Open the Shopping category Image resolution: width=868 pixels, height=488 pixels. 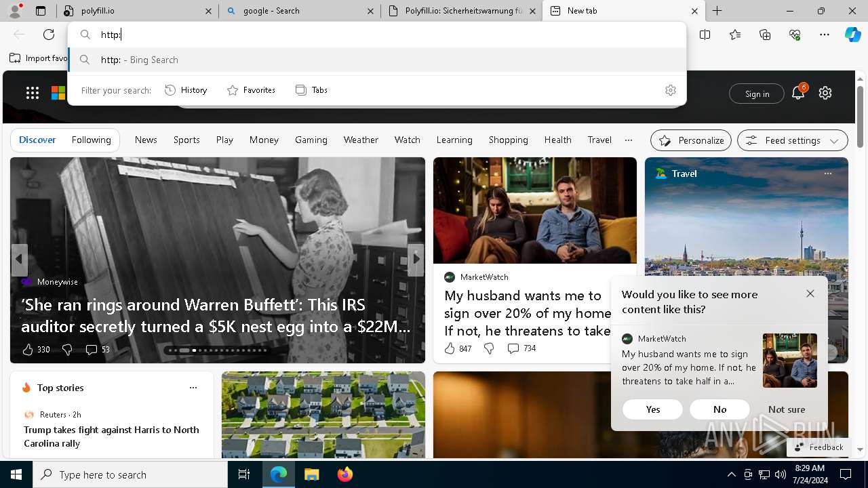click(509, 140)
